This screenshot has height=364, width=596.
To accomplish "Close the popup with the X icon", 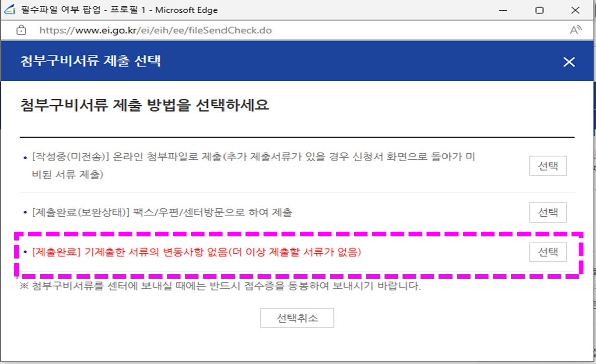I will (569, 62).
